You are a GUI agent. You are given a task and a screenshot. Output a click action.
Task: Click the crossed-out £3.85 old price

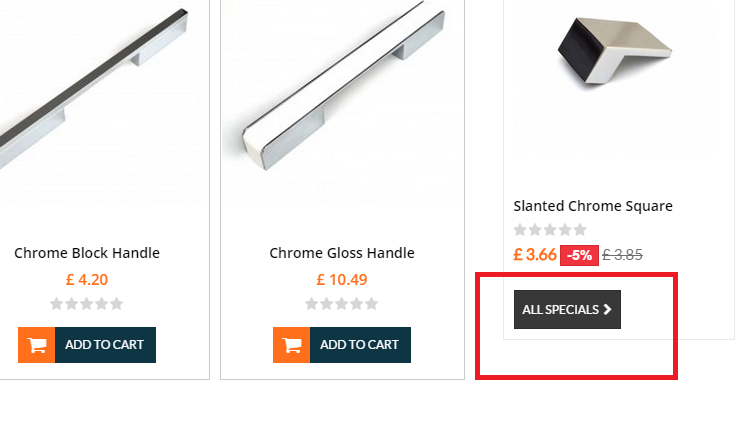(623, 255)
